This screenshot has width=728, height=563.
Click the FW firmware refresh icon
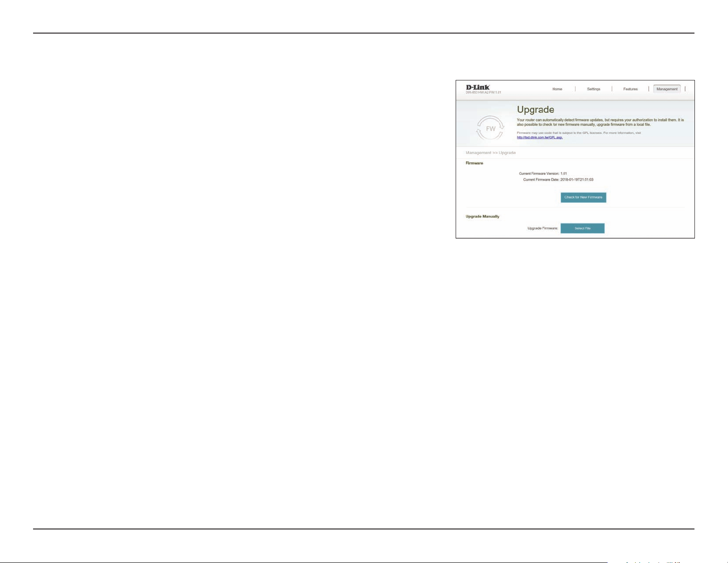pyautogui.click(x=491, y=128)
